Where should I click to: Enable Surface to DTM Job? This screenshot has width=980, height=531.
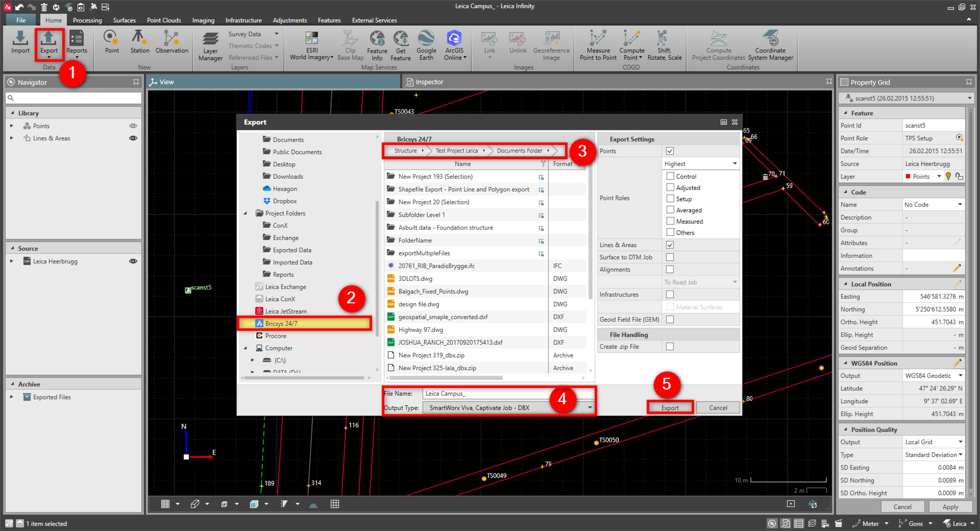pos(670,257)
